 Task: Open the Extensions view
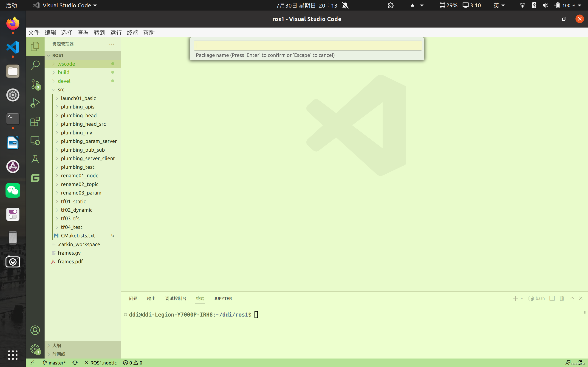pos(35,122)
